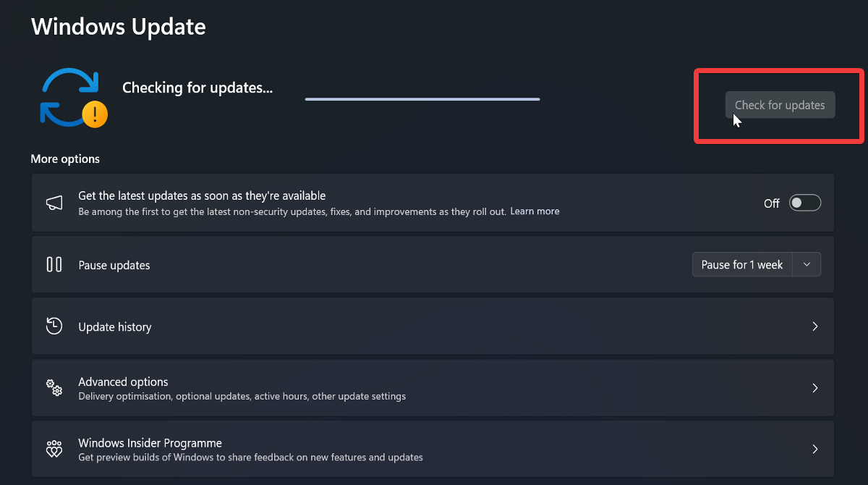
Task: Click the mouse cursor arrow near Check for updates
Action: tap(736, 121)
